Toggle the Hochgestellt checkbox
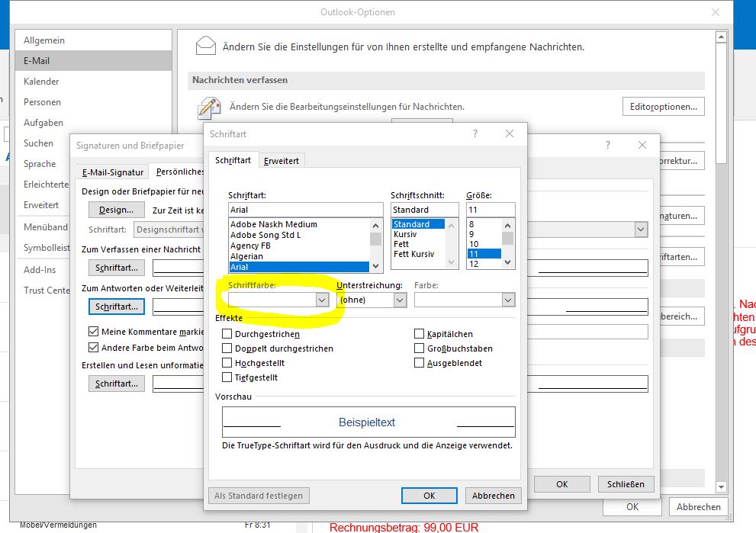This screenshot has height=533, width=756. pos(227,363)
